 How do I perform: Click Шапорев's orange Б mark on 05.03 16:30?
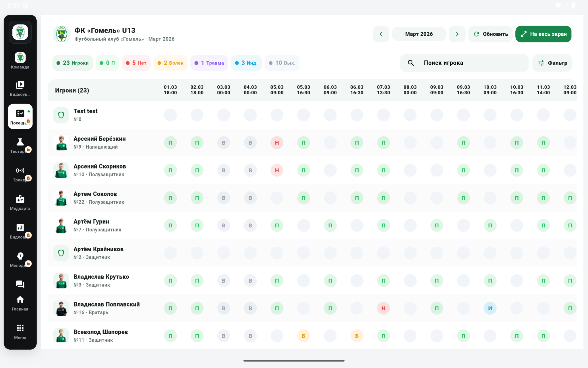pos(303,336)
